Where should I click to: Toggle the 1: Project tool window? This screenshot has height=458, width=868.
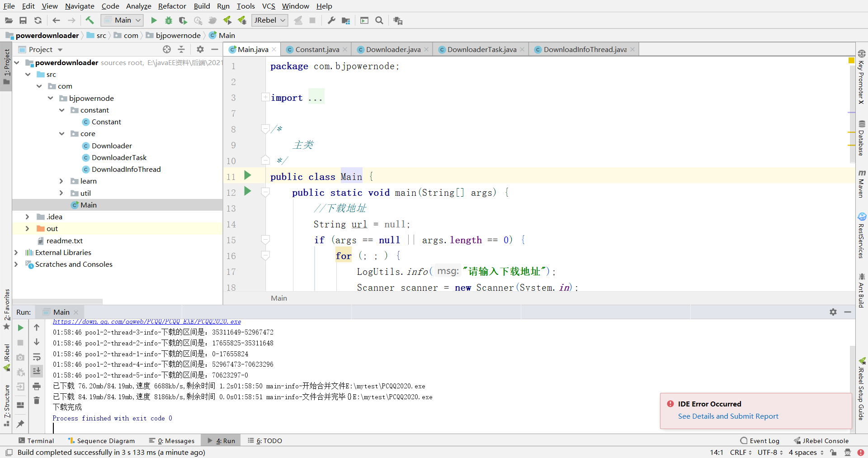click(x=6, y=66)
